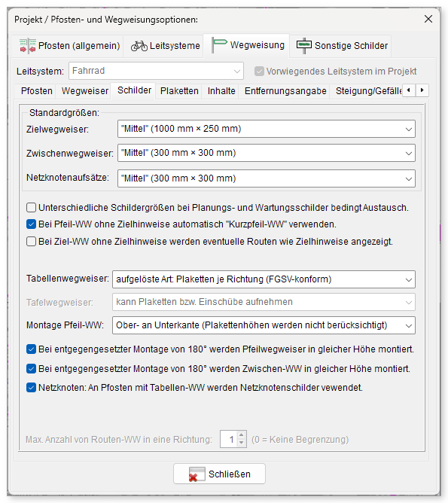Click the Tabellenwegweiser label
The width and height of the screenshot is (448, 503).
pyautogui.click(x=68, y=279)
